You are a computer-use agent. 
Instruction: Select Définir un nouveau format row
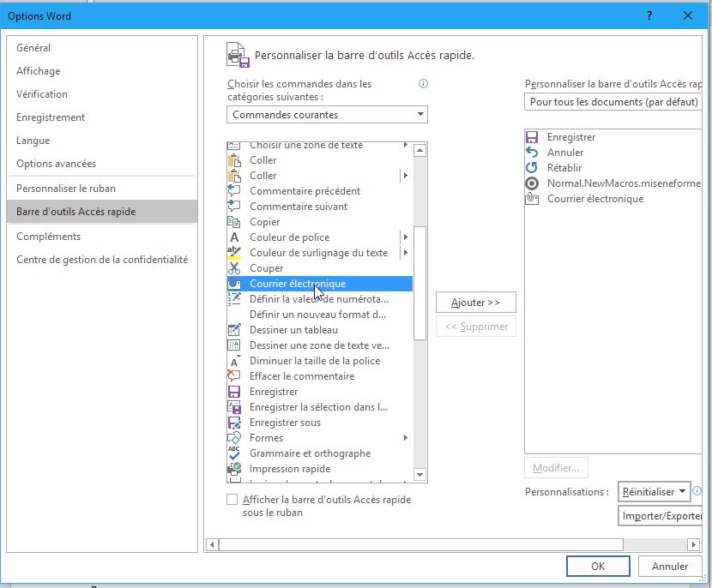coord(320,315)
